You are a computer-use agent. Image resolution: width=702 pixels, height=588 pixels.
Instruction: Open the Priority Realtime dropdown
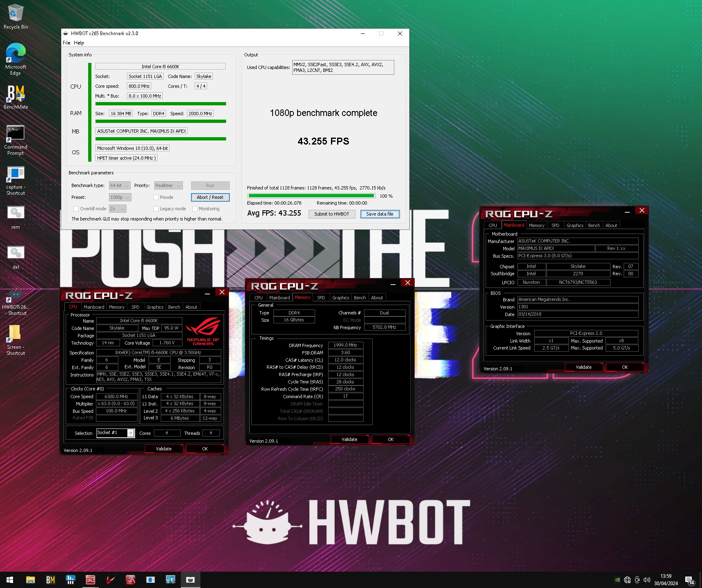[x=168, y=185]
